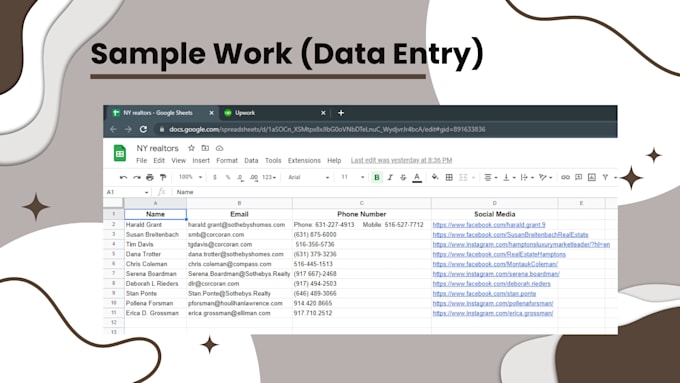Viewport: 680px width, 383px height.
Task: Toggle Strikethrough formatting
Action: (x=403, y=177)
